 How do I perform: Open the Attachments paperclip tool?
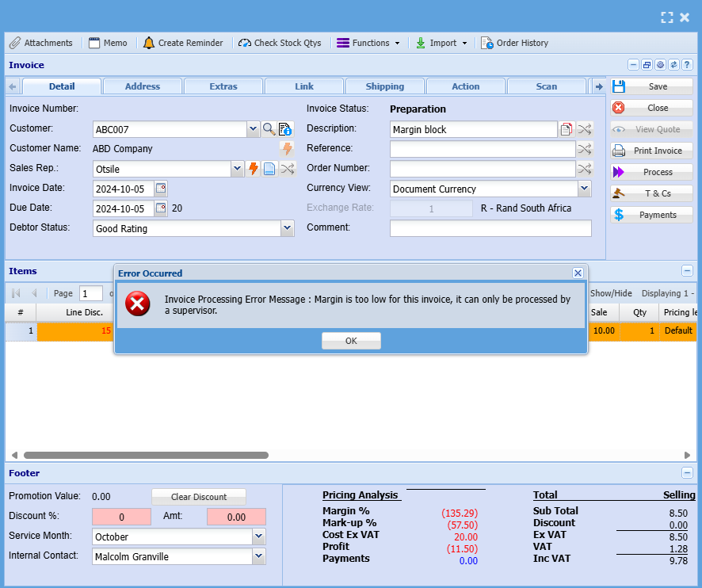pos(15,43)
